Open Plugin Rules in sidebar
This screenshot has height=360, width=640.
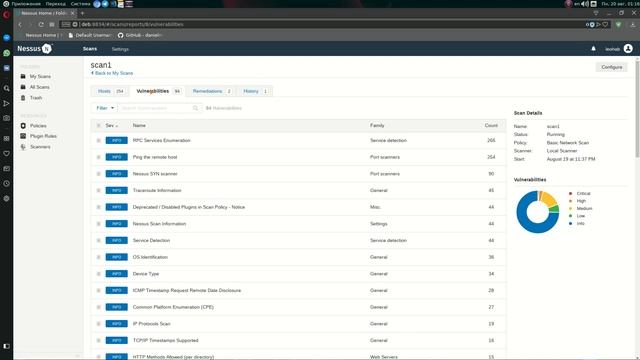[x=43, y=136]
